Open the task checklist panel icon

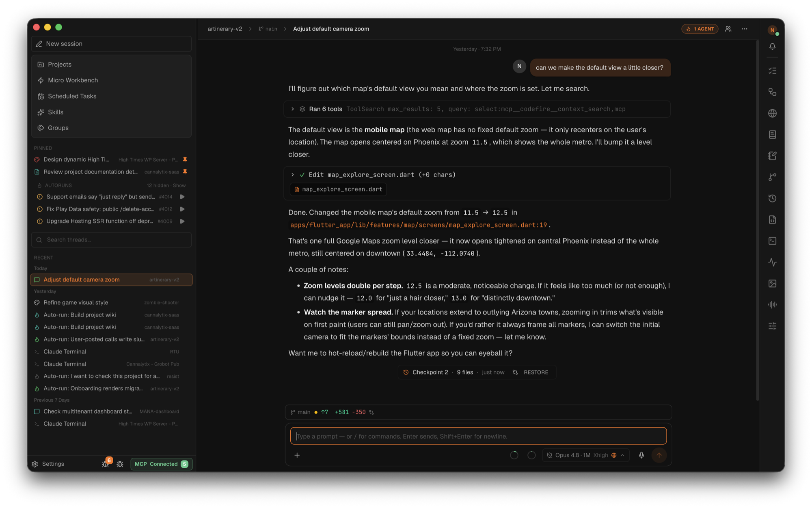pyautogui.click(x=772, y=71)
